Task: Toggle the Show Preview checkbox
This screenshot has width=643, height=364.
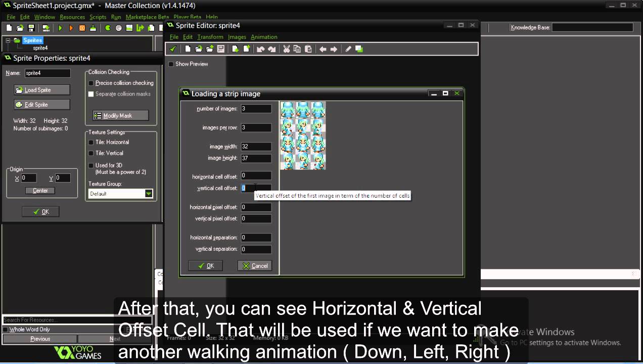Action: (x=171, y=64)
